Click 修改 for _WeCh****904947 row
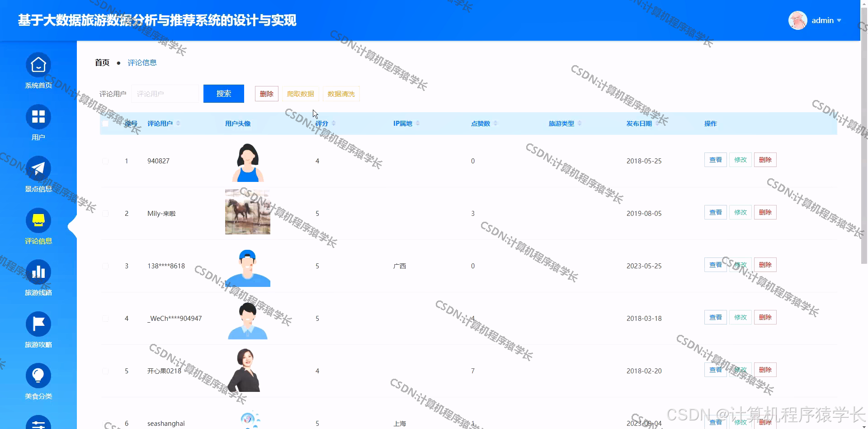 [741, 317]
